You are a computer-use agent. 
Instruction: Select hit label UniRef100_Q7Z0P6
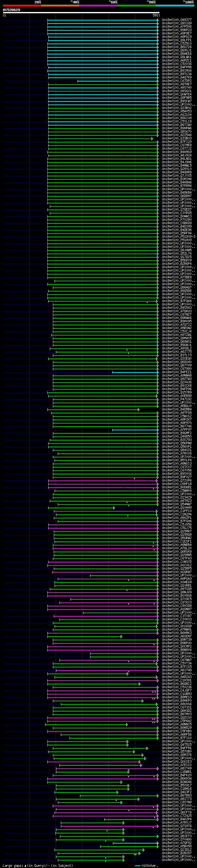(x=177, y=481)
